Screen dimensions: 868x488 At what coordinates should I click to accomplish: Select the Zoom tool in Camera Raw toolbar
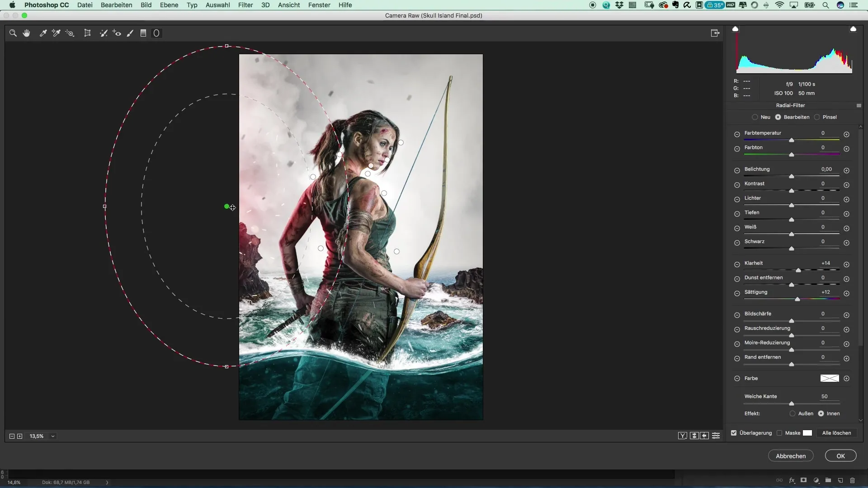pyautogui.click(x=13, y=33)
